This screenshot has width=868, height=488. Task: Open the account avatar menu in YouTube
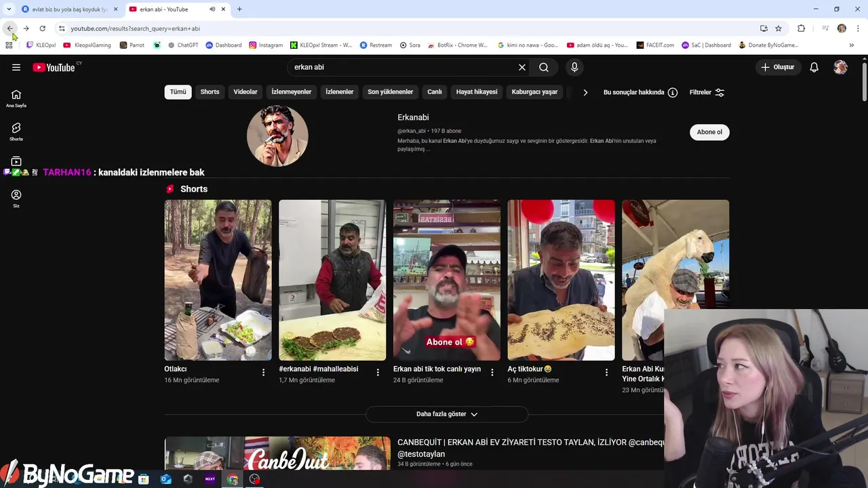(841, 67)
